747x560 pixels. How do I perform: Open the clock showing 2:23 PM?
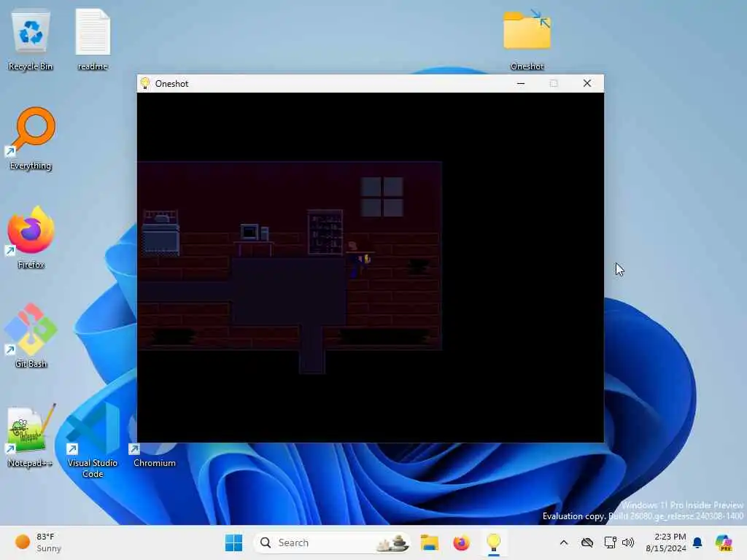click(666, 542)
